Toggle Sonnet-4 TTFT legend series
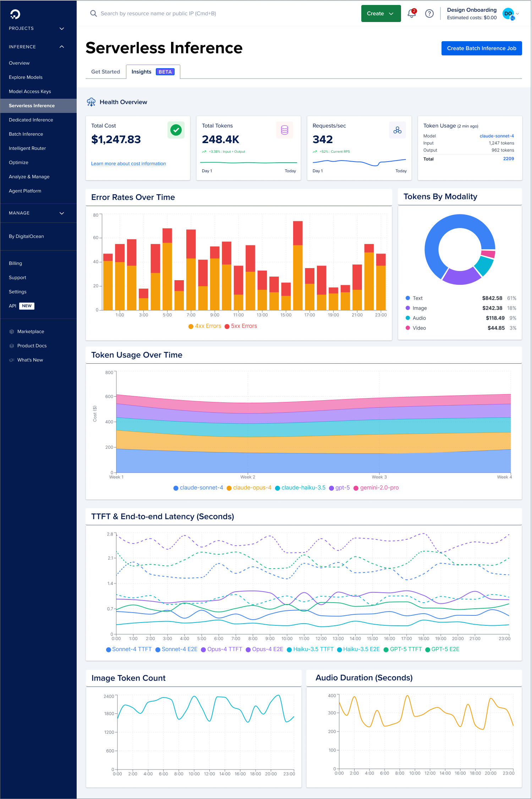 [129, 649]
